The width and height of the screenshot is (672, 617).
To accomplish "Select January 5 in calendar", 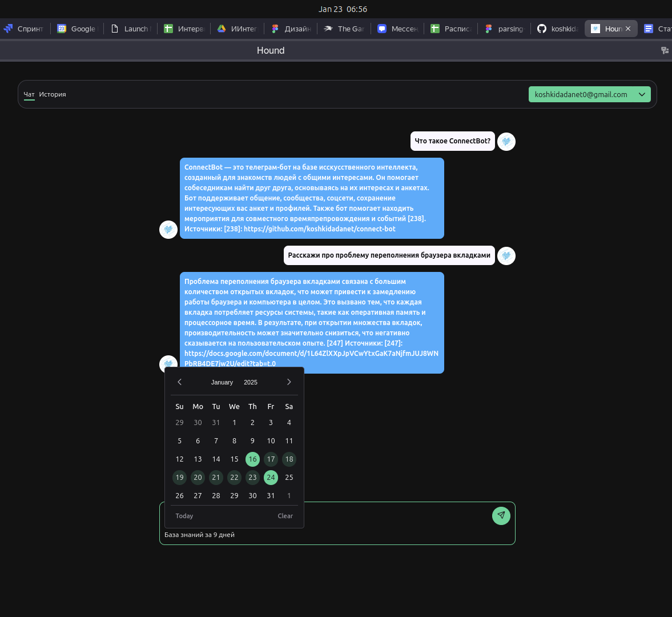I will click(180, 441).
